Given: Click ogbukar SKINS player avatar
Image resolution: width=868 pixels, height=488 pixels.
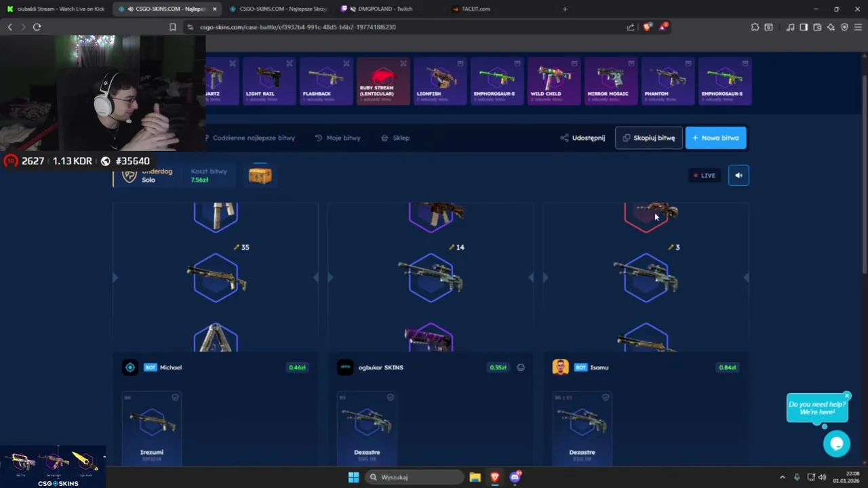Looking at the screenshot, I should (x=345, y=367).
